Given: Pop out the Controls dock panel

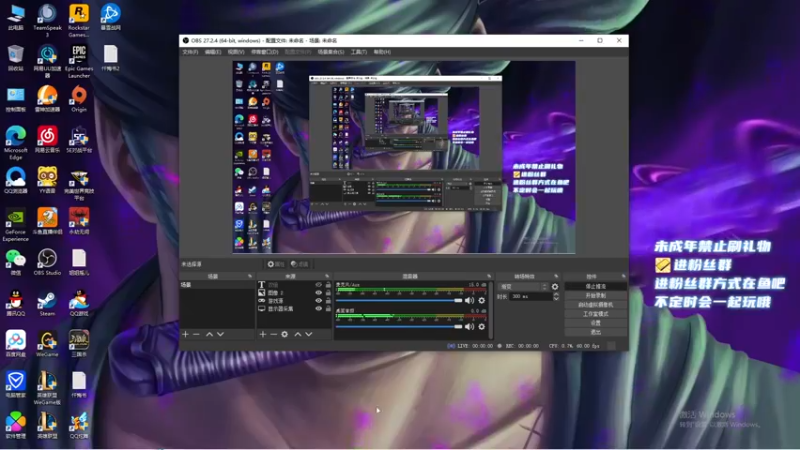Looking at the screenshot, I should (x=623, y=276).
